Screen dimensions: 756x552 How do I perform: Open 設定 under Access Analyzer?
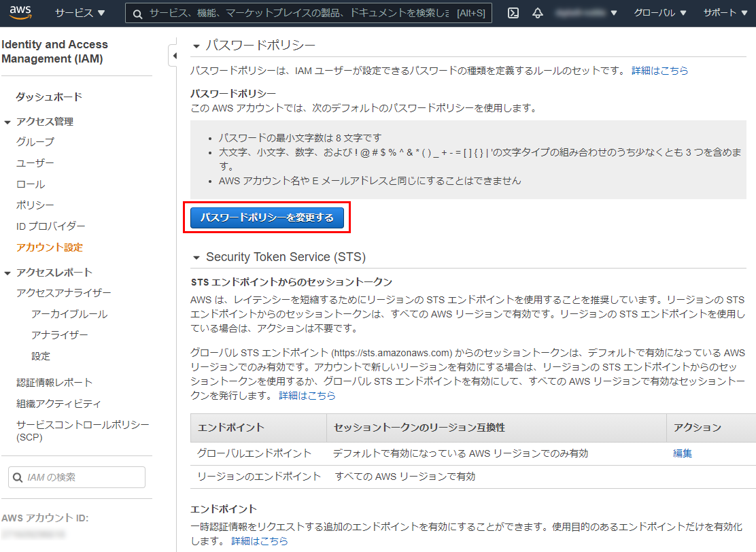[41, 356]
